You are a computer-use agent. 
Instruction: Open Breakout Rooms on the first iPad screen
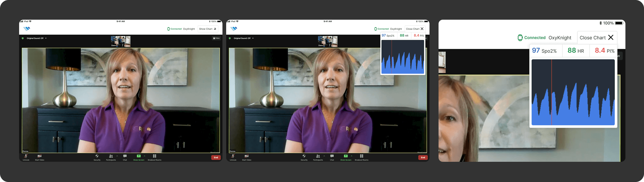(x=154, y=156)
